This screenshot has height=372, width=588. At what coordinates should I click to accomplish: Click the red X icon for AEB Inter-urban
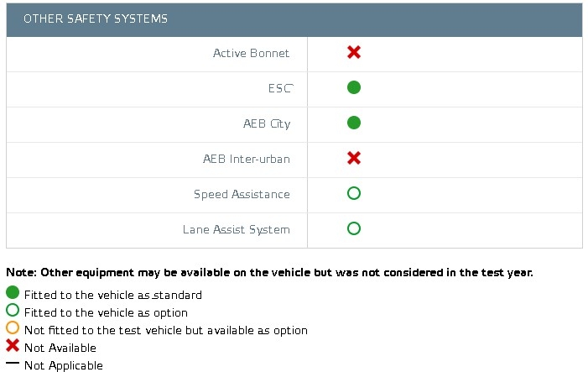point(354,158)
